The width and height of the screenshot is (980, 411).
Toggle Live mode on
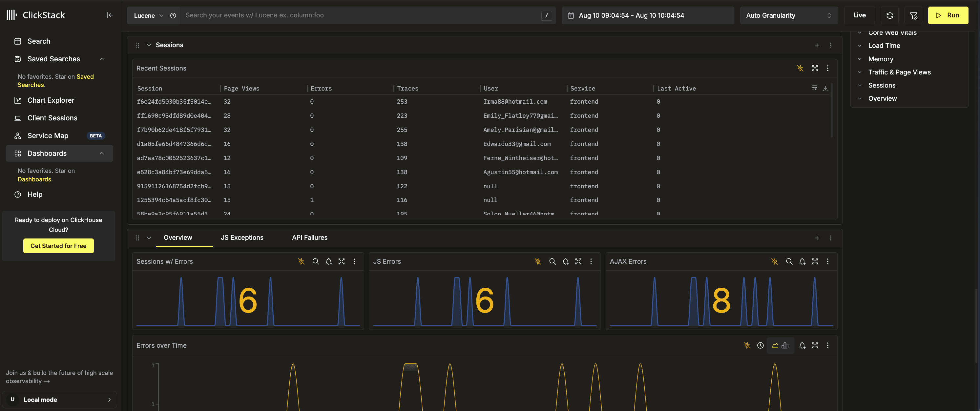tap(859, 16)
